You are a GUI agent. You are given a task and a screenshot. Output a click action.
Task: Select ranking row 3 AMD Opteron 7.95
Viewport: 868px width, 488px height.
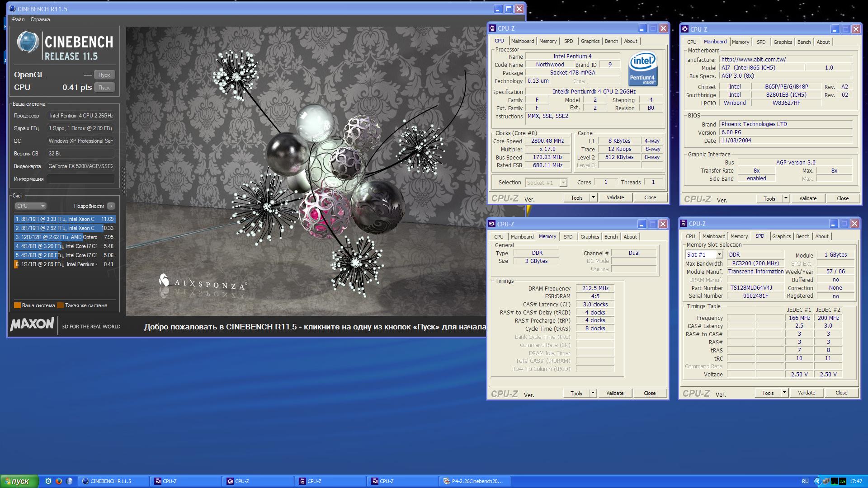click(x=65, y=237)
